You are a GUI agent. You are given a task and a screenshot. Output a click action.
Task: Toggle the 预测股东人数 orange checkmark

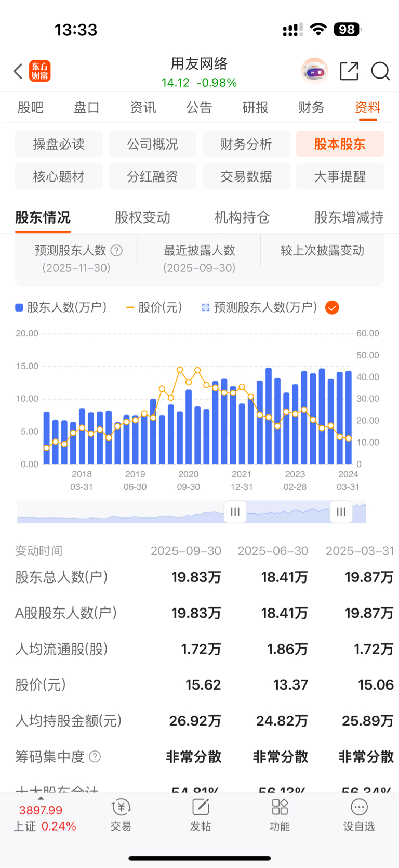(x=332, y=308)
